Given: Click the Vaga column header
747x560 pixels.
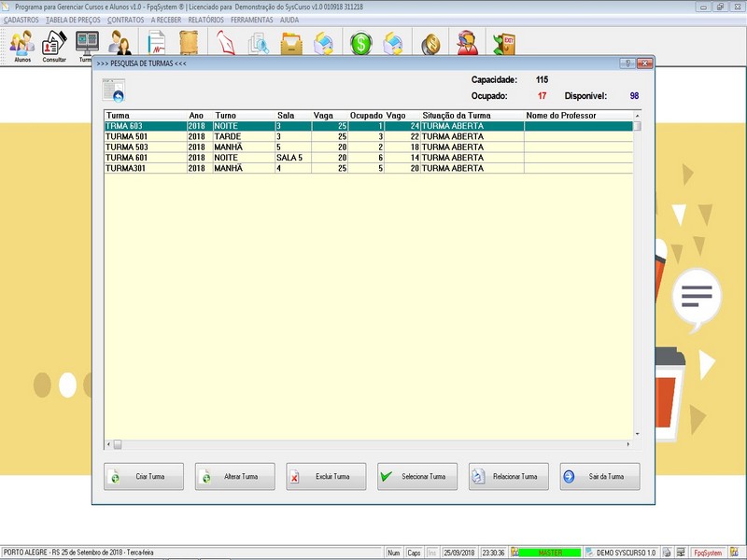Looking at the screenshot, I should pyautogui.click(x=330, y=115).
